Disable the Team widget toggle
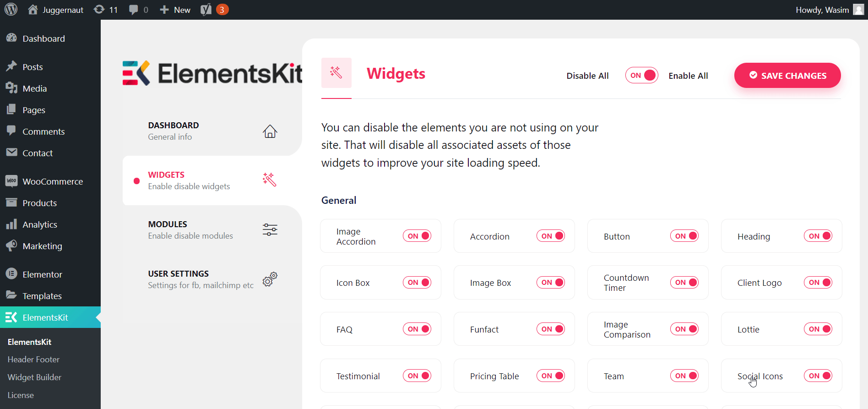This screenshot has width=868, height=409. click(684, 376)
